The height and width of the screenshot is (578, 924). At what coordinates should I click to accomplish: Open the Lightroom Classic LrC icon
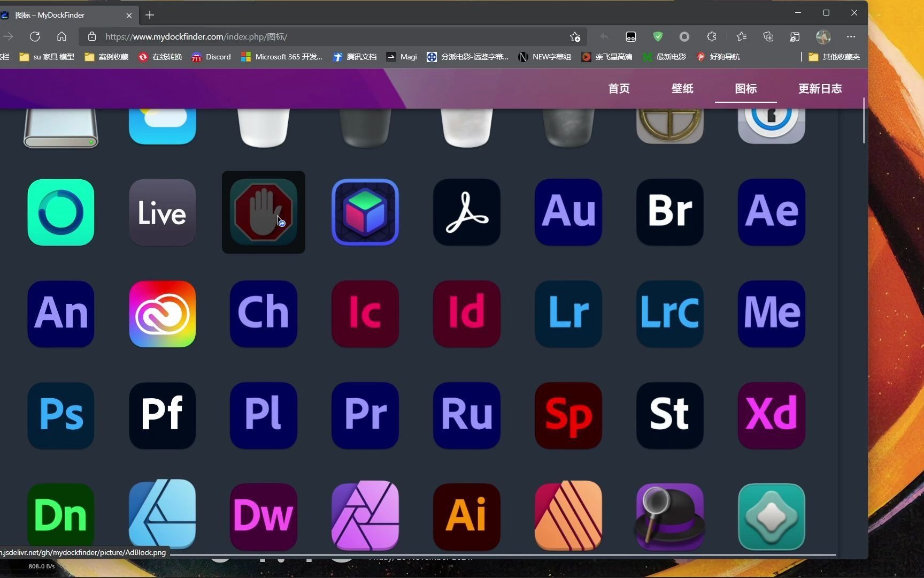point(669,314)
